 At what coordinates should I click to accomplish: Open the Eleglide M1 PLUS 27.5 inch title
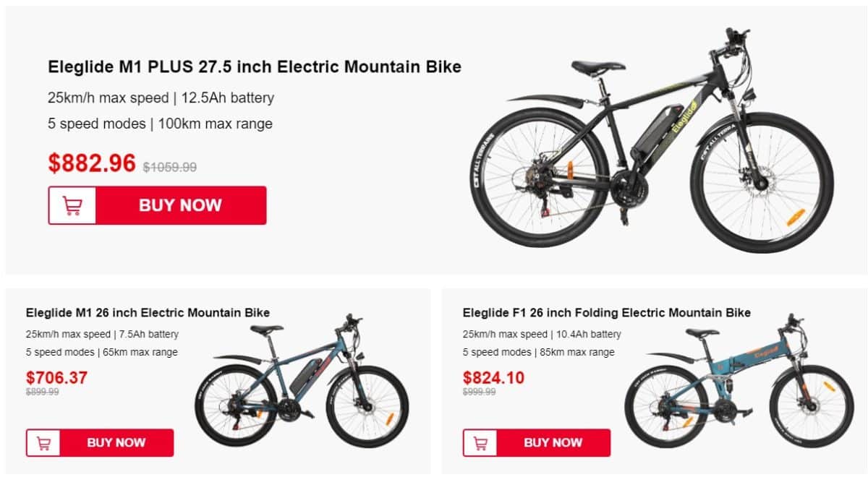click(x=255, y=67)
